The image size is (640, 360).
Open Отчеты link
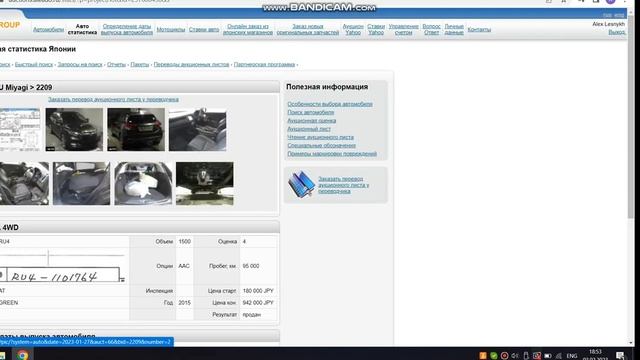pyautogui.click(x=116, y=64)
